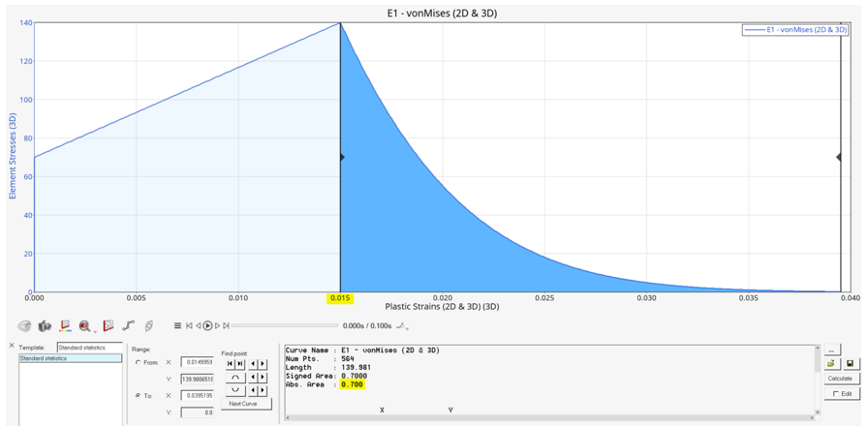
Task: Click the results horizontal scrollbar
Action: pyautogui.click(x=551, y=417)
